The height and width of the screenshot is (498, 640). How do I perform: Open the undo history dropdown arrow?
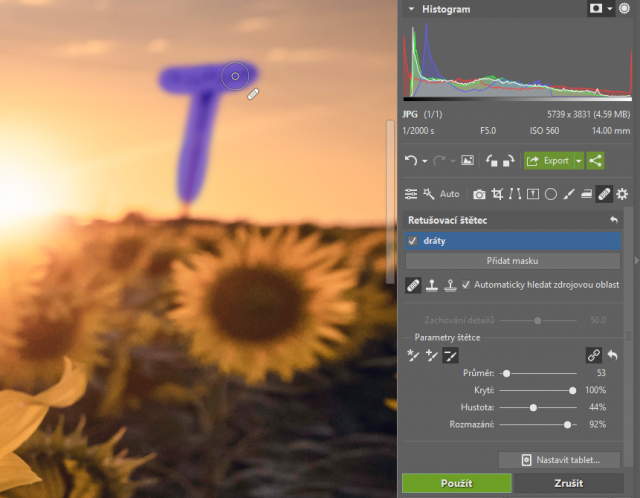[424, 161]
